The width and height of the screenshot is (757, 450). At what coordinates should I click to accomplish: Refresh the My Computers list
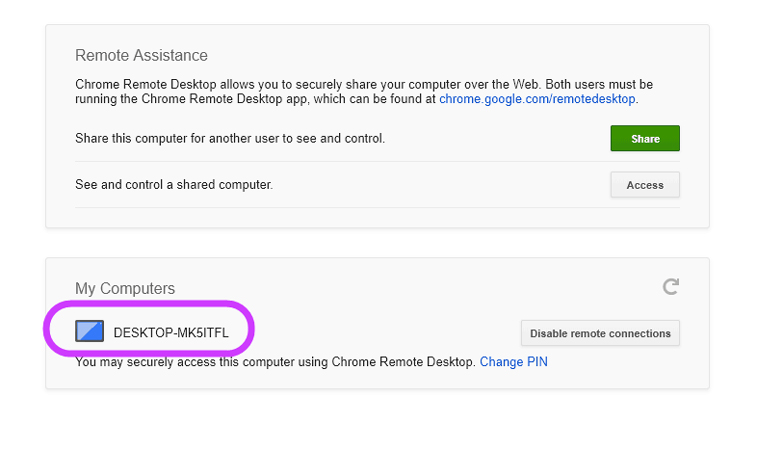coord(671,286)
